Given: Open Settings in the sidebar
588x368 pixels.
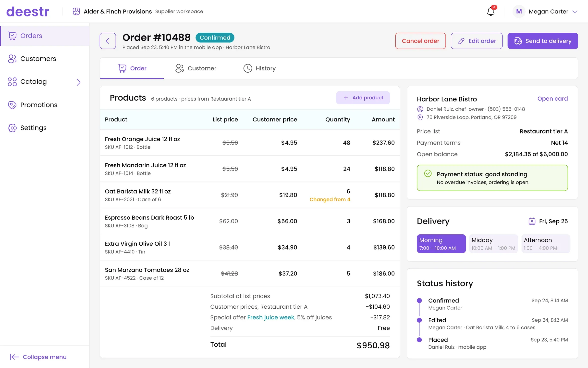Looking at the screenshot, I should (x=45, y=128).
